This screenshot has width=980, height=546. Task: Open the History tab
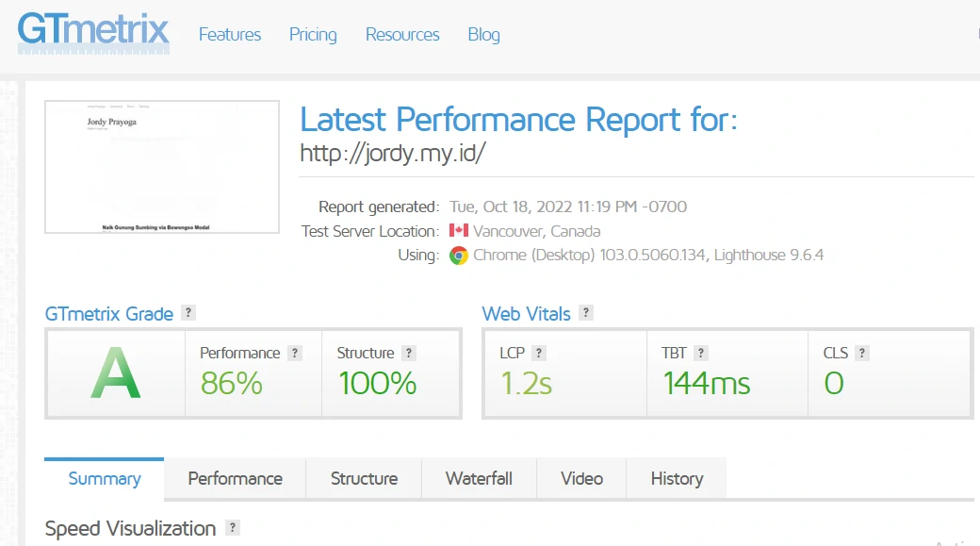tap(677, 478)
